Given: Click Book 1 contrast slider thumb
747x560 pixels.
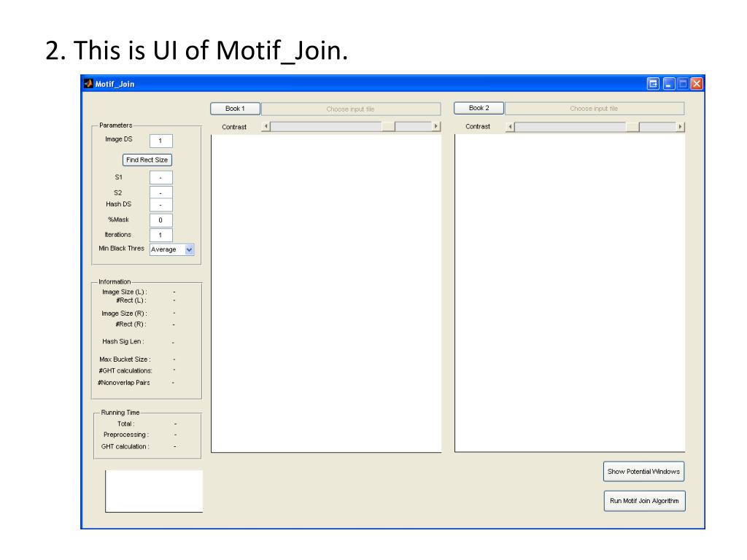Looking at the screenshot, I should pos(388,127).
